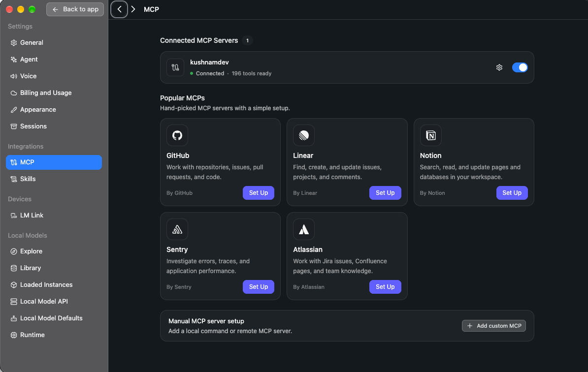Screen dimensions: 588x372
Task: Go forward with the right chevron
Action: pyautogui.click(x=133, y=9)
